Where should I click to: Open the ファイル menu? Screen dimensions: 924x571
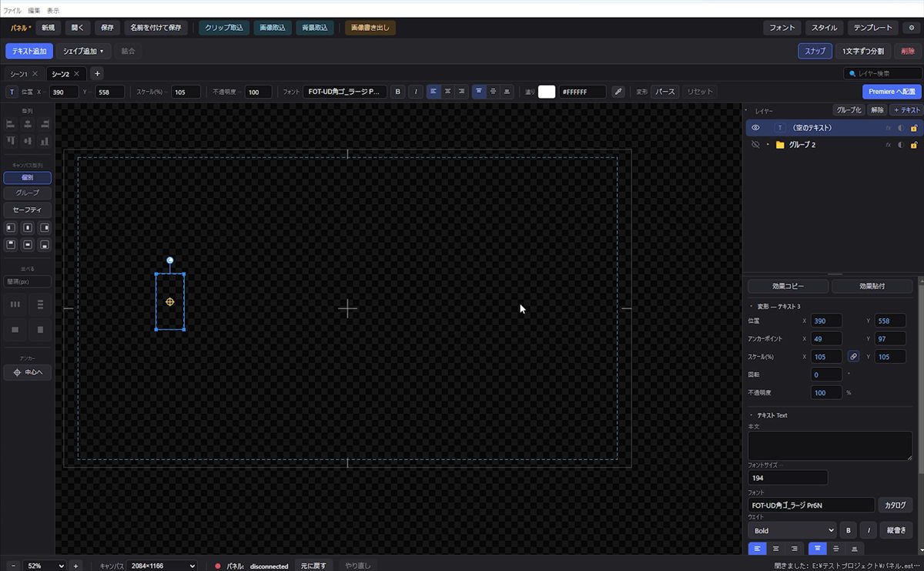12,11
